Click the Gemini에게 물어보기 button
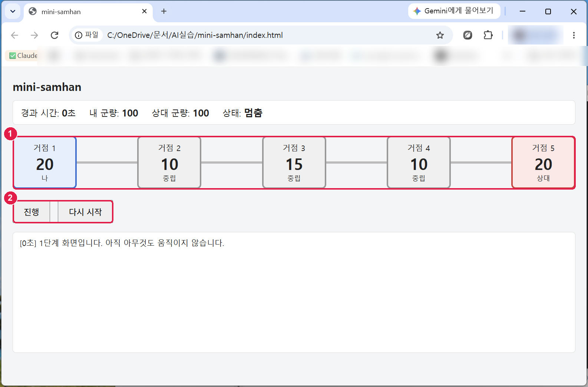This screenshot has width=588, height=387. click(454, 11)
